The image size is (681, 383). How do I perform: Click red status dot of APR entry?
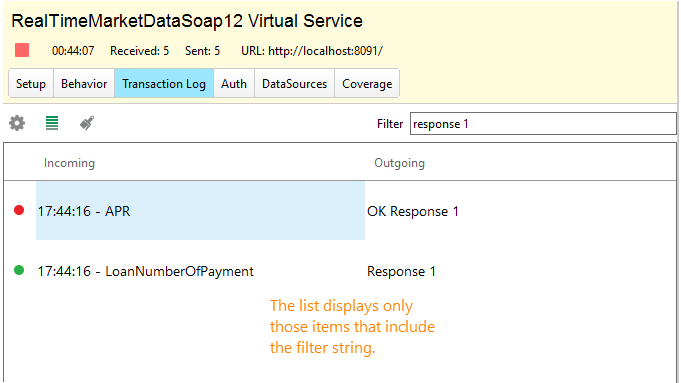click(x=19, y=210)
